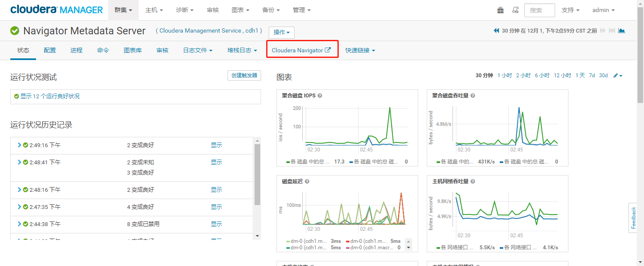Open the 支持 support menu

click(x=571, y=10)
